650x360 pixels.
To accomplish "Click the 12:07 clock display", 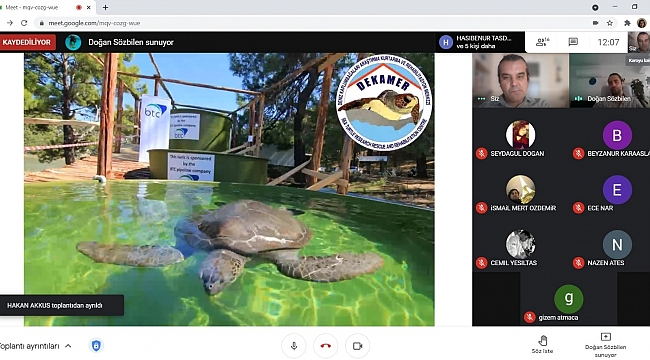I will click(x=608, y=42).
